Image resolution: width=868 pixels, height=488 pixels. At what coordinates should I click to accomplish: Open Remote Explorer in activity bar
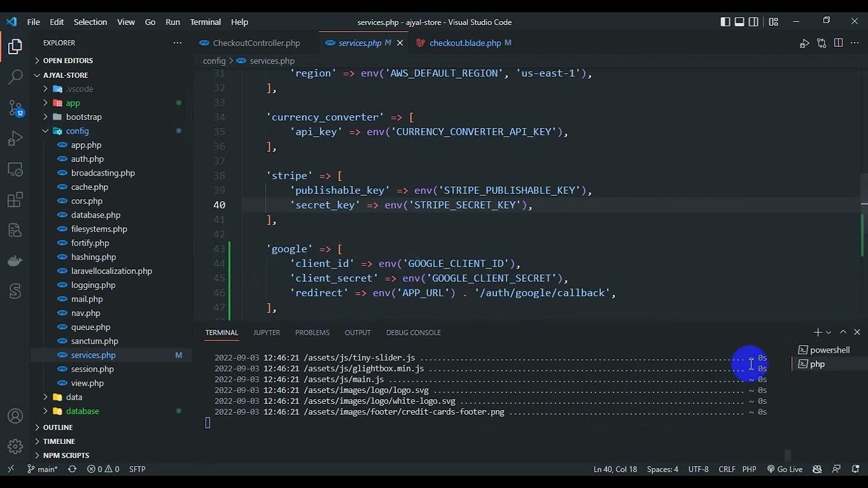coord(15,169)
